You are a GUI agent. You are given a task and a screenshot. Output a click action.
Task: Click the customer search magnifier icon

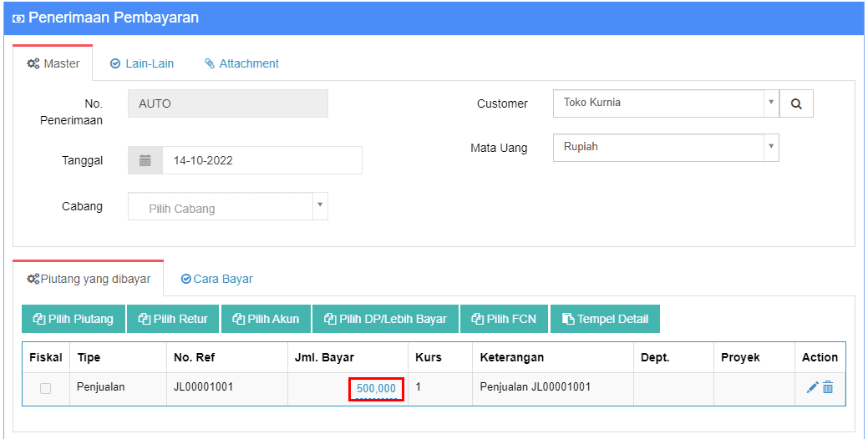[796, 104]
